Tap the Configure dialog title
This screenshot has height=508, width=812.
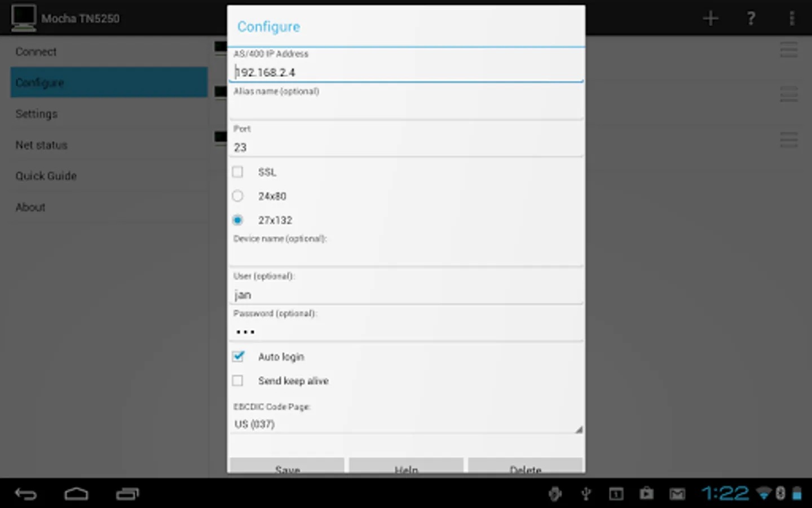pyautogui.click(x=268, y=27)
